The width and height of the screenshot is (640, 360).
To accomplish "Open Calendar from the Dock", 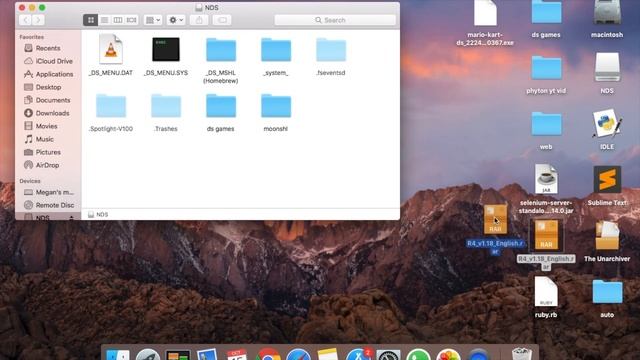I will pyautogui.click(x=237, y=355).
